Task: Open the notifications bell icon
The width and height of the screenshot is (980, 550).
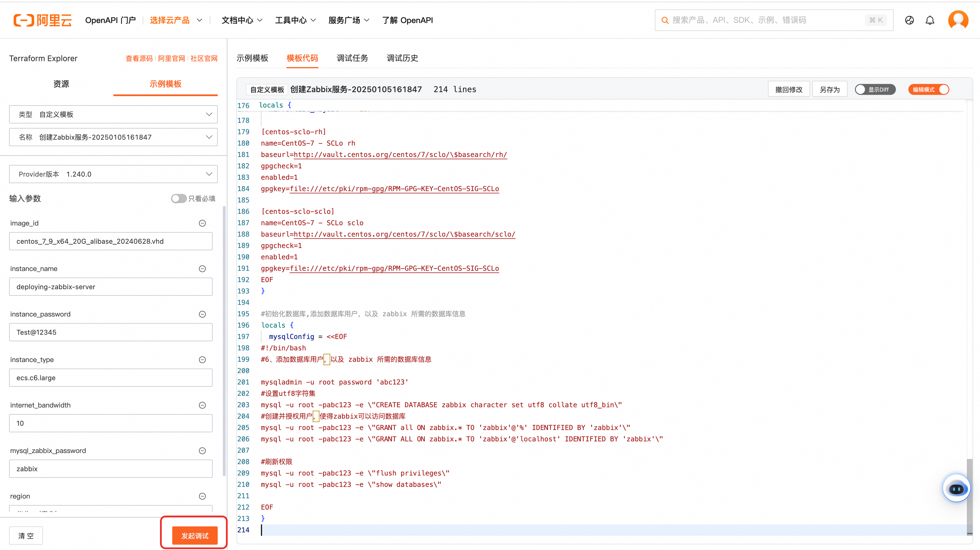Action: pyautogui.click(x=930, y=20)
